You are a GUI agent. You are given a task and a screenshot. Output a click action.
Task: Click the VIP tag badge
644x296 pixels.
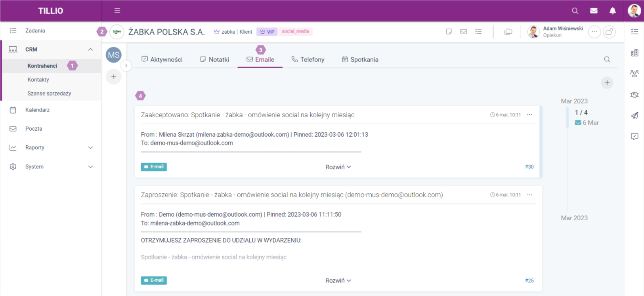point(267,32)
